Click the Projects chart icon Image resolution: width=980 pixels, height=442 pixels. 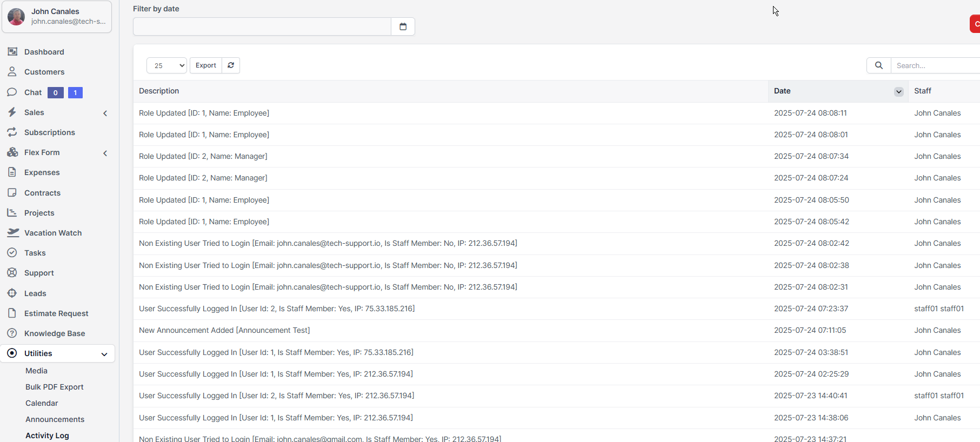[x=12, y=213]
